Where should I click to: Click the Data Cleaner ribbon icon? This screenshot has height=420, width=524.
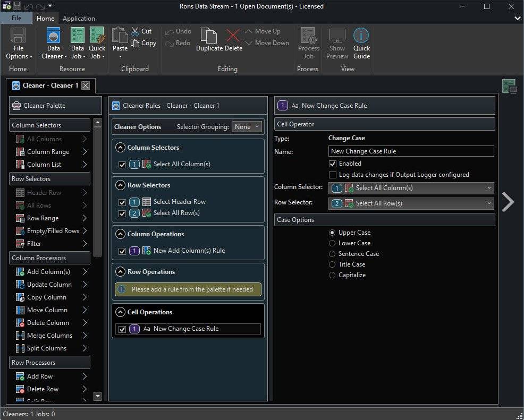pos(53,36)
